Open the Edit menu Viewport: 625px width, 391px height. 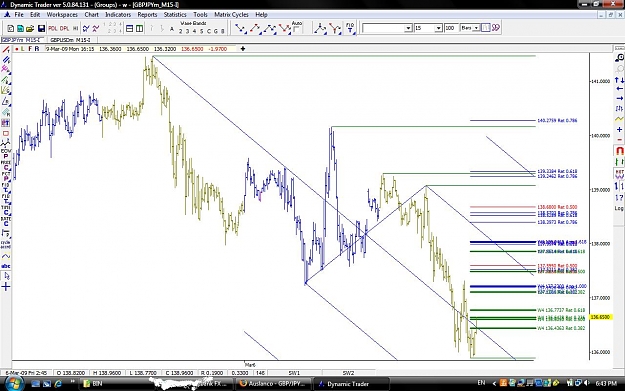click(x=35, y=14)
